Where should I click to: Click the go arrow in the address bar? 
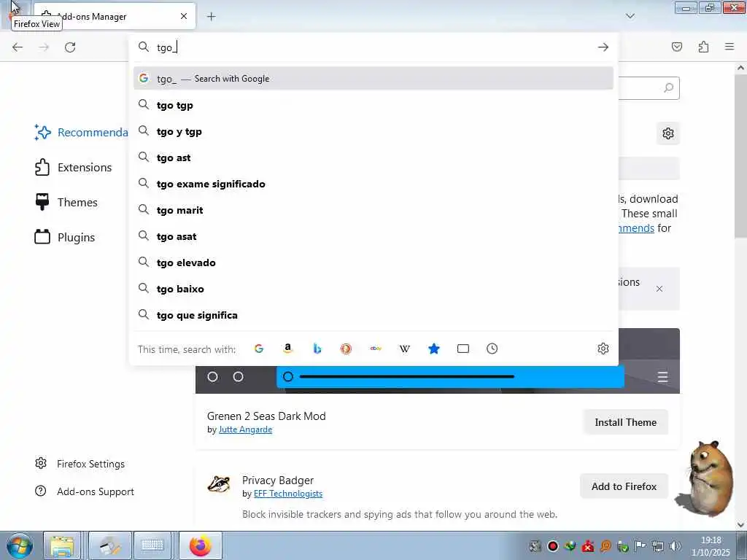click(x=603, y=47)
